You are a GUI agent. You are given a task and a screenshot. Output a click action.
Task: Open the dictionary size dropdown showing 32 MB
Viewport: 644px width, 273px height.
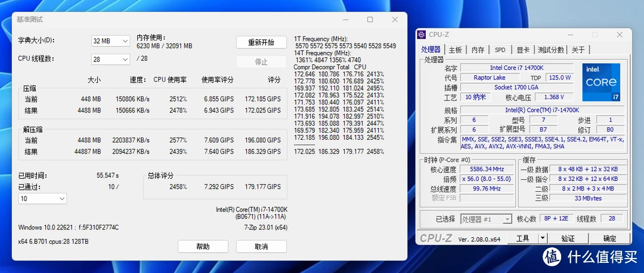[x=110, y=41]
